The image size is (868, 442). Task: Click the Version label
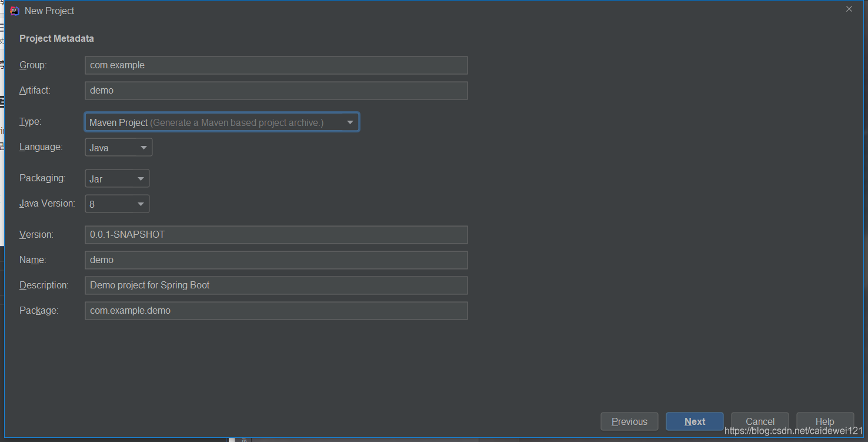pyautogui.click(x=36, y=234)
